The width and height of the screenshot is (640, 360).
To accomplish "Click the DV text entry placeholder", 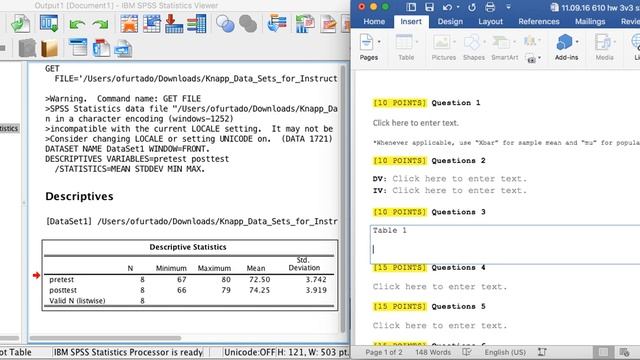I will [460, 178].
